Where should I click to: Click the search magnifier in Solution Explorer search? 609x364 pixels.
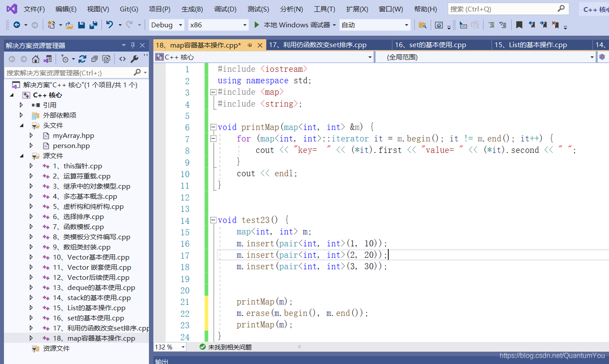[137, 73]
